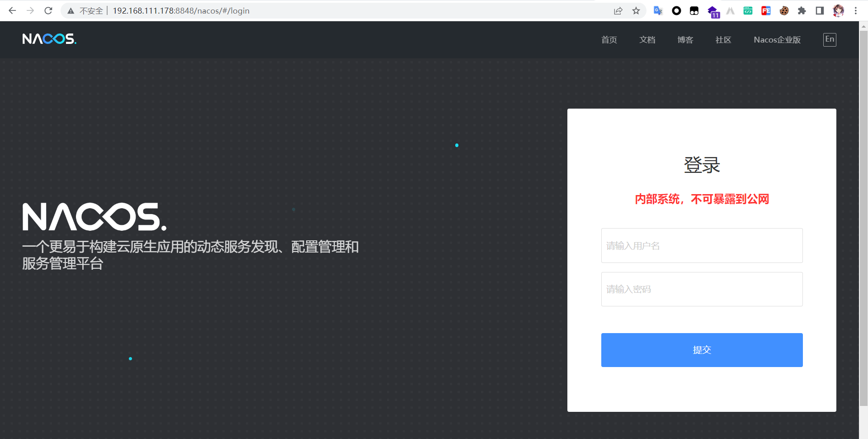
Task: Go back using the browser back arrow
Action: [12, 10]
